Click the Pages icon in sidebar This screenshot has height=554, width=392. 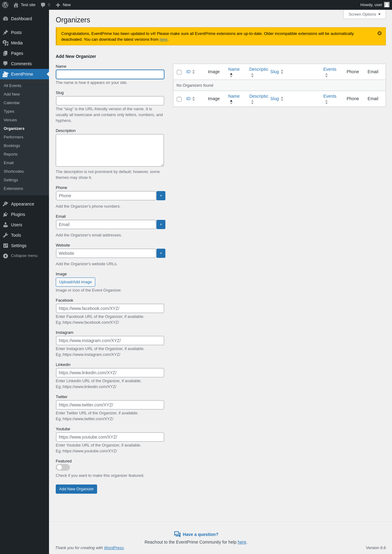[x=6, y=53]
